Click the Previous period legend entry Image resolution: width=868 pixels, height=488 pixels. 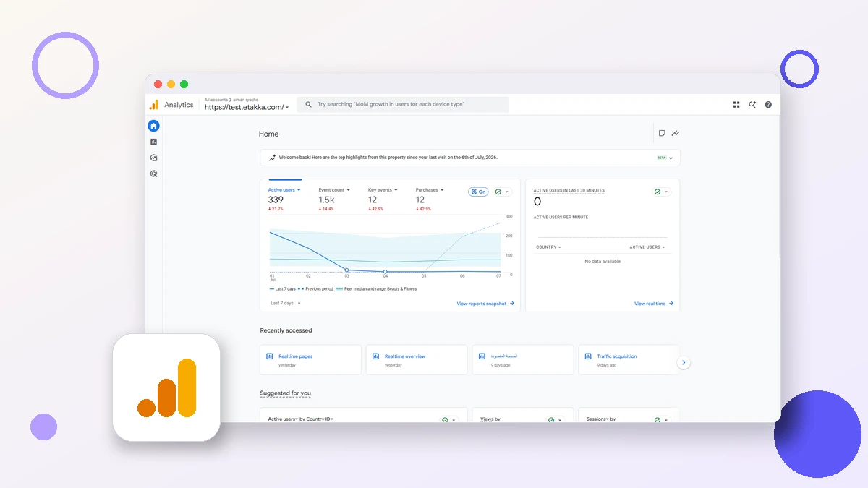pos(315,289)
